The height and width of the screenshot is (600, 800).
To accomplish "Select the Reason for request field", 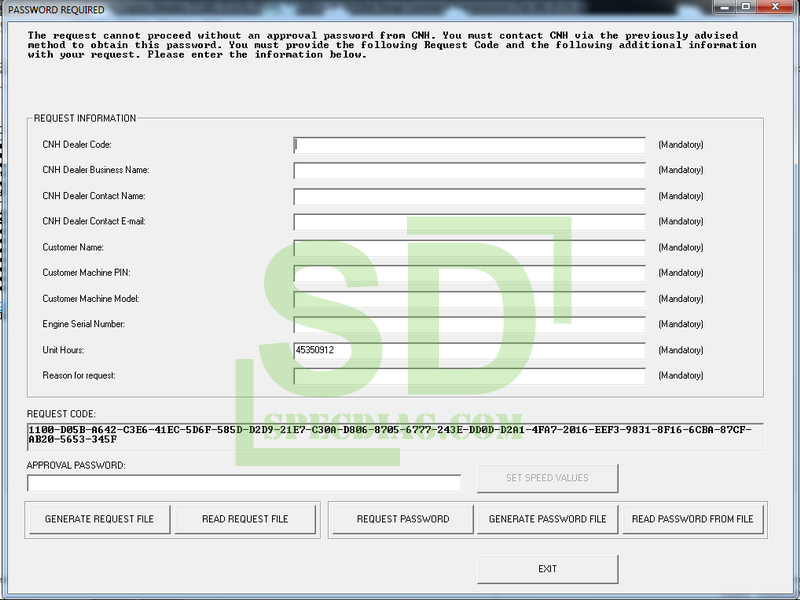I will [469, 376].
